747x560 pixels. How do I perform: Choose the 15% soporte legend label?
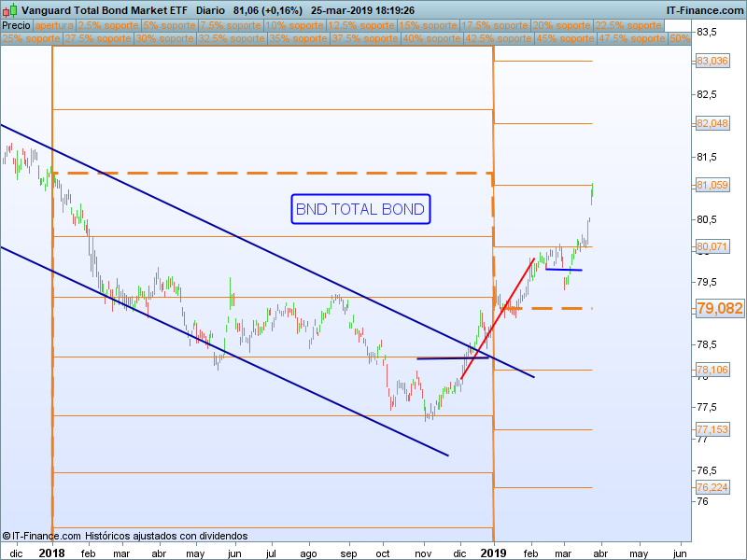pyautogui.click(x=428, y=25)
